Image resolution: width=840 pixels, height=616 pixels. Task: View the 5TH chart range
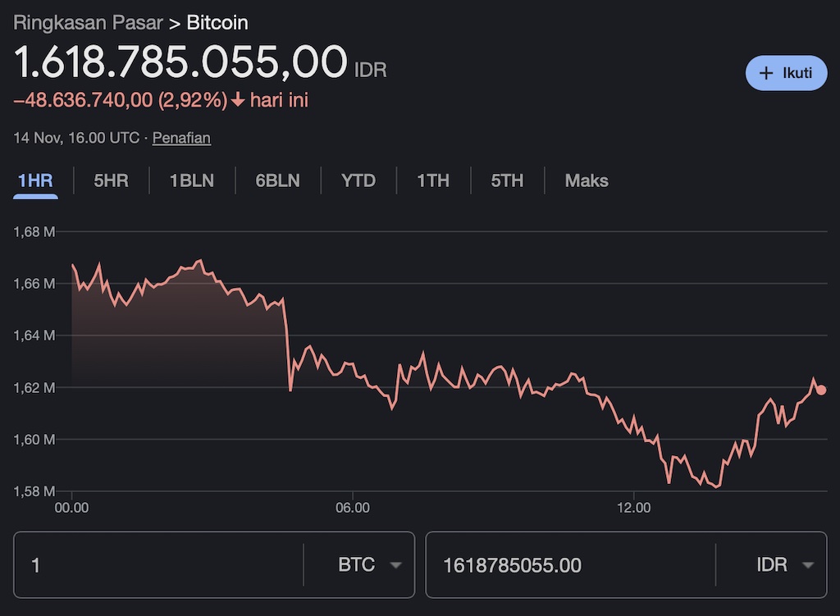click(x=507, y=180)
